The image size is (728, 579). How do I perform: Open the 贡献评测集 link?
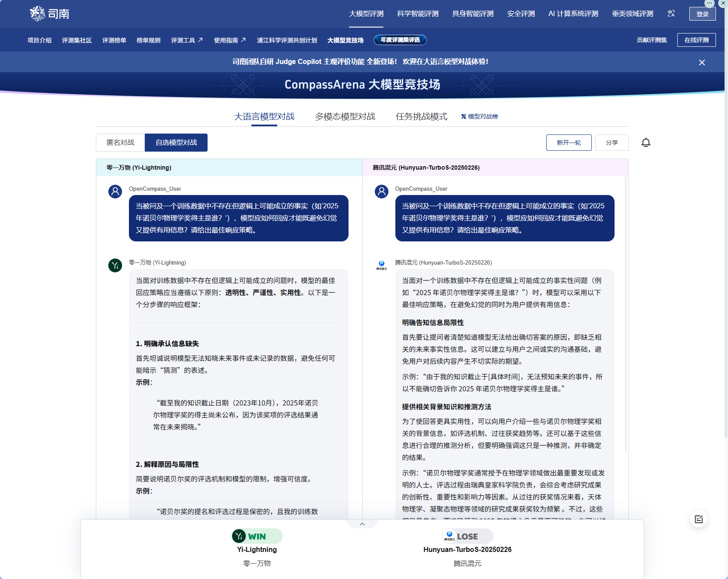click(x=652, y=40)
